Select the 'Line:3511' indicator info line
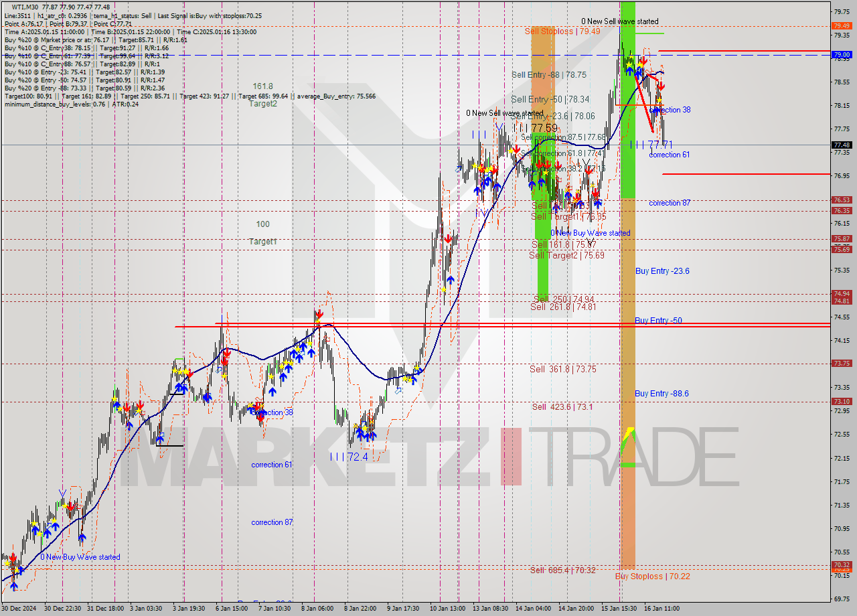This screenshot has height=616, width=857. [133, 15]
